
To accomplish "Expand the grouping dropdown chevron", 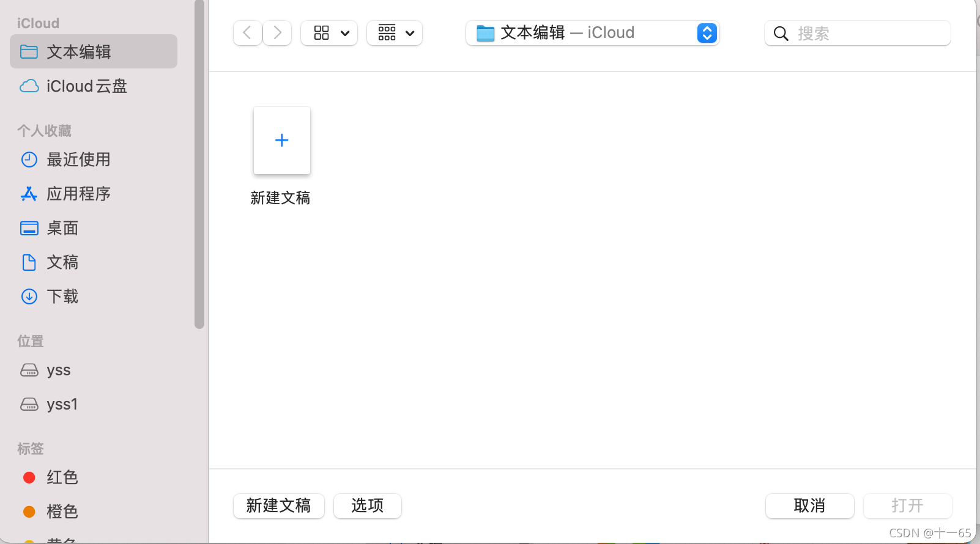I will click(x=410, y=34).
